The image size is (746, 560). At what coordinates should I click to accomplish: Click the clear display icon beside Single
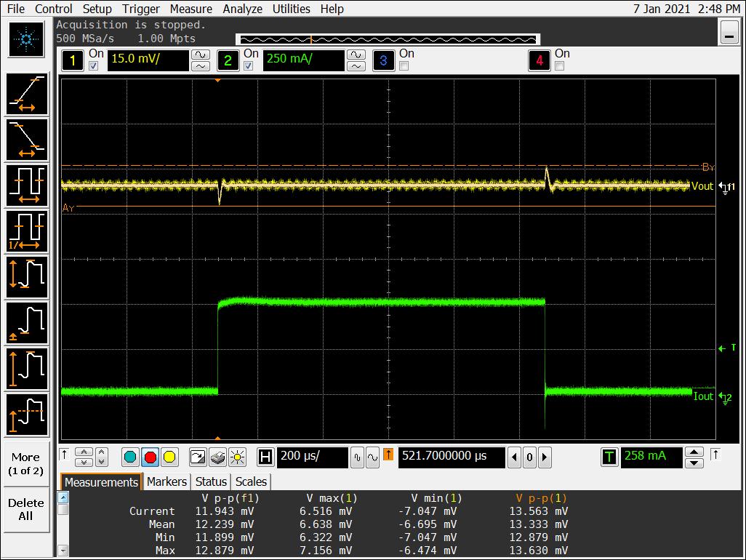click(x=198, y=457)
